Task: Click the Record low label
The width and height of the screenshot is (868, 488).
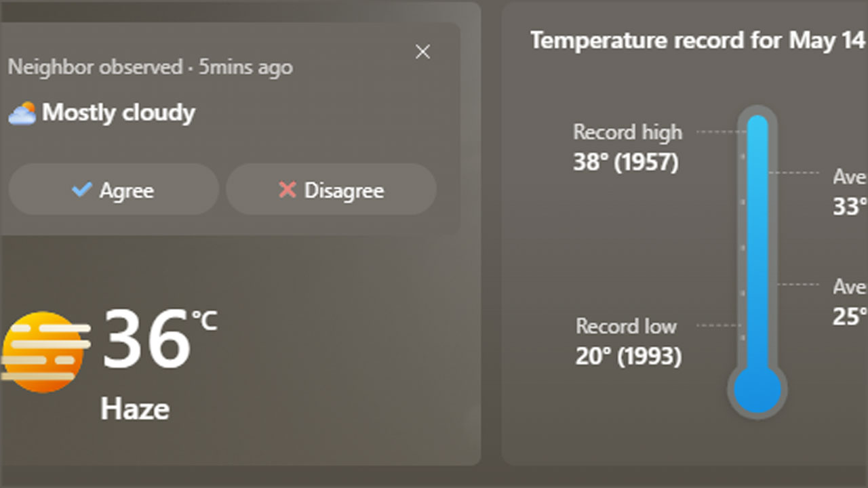Action: point(626,326)
